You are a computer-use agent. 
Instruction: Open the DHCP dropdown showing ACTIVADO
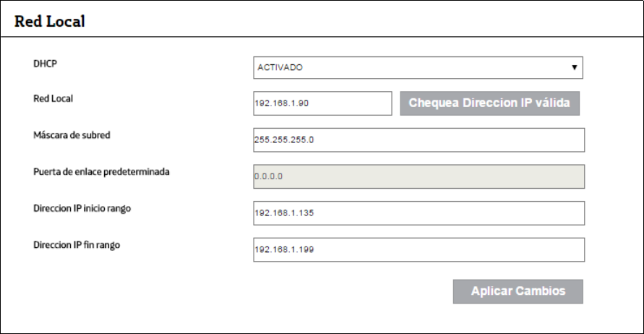click(418, 67)
